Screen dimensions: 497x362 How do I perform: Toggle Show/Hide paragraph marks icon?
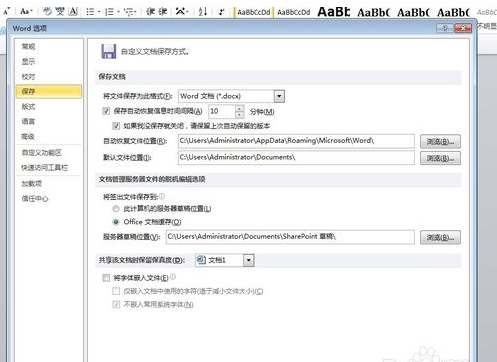click(x=221, y=12)
